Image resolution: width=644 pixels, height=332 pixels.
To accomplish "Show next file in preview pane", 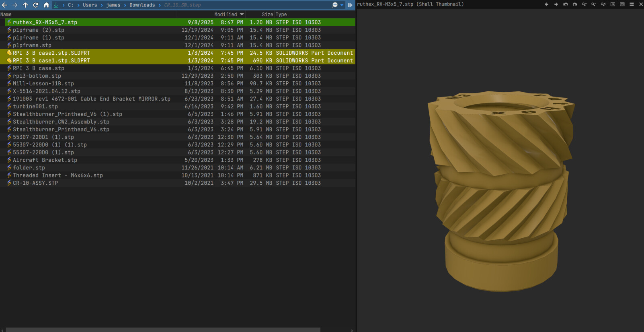I will pos(556,4).
